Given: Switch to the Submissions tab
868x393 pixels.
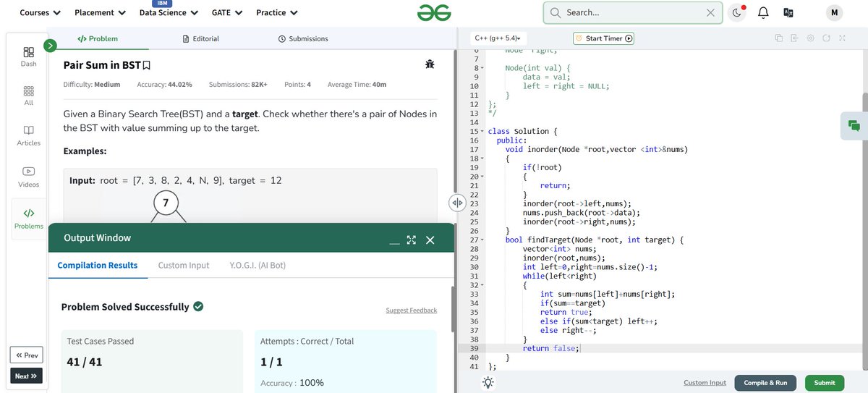Looking at the screenshot, I should pos(303,38).
